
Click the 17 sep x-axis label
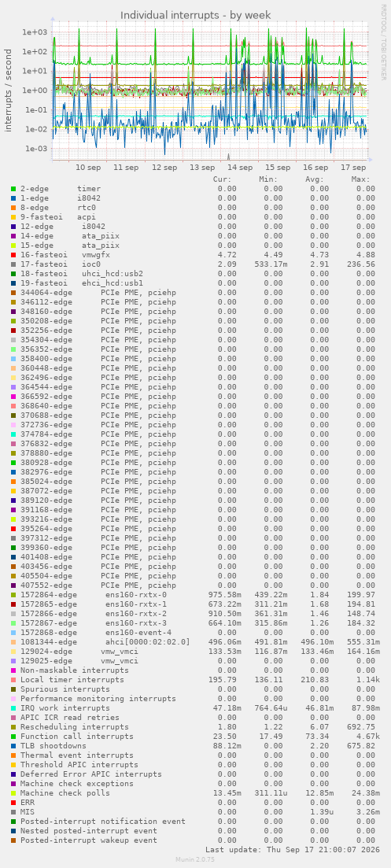click(x=352, y=167)
